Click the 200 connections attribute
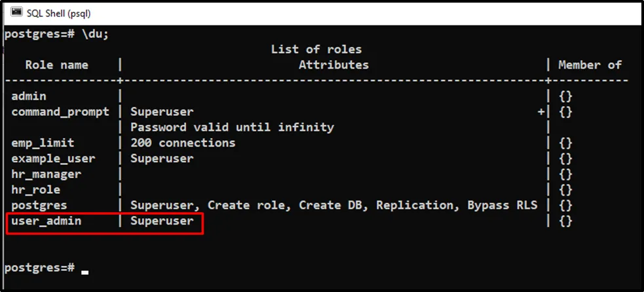 coord(183,143)
